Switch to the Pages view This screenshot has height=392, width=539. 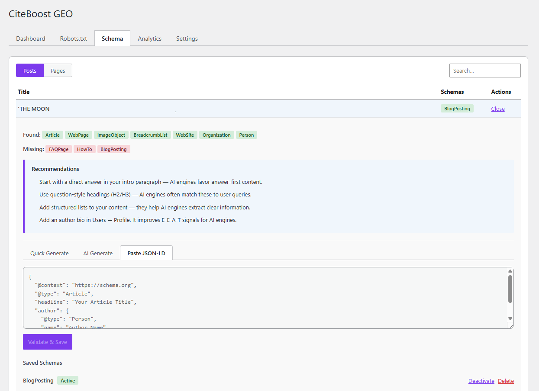click(x=58, y=70)
